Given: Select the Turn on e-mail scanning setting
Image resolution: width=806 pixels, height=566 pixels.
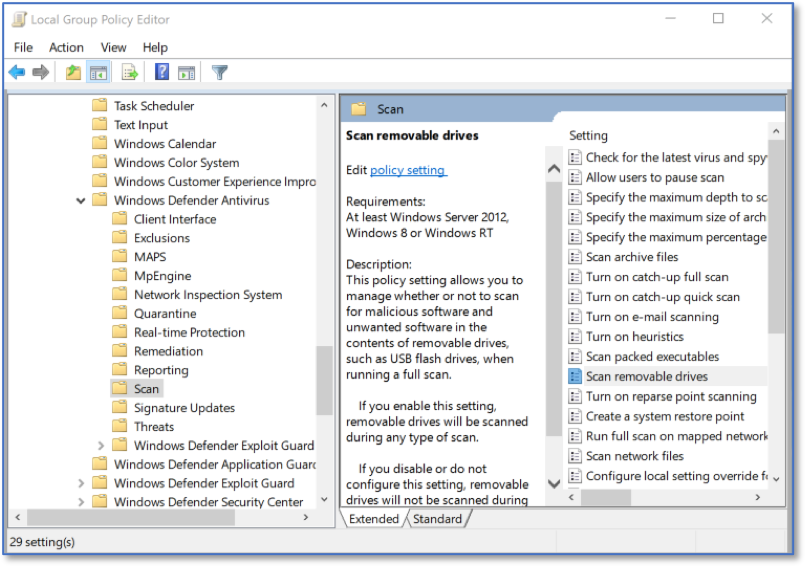Looking at the screenshot, I should [x=652, y=317].
